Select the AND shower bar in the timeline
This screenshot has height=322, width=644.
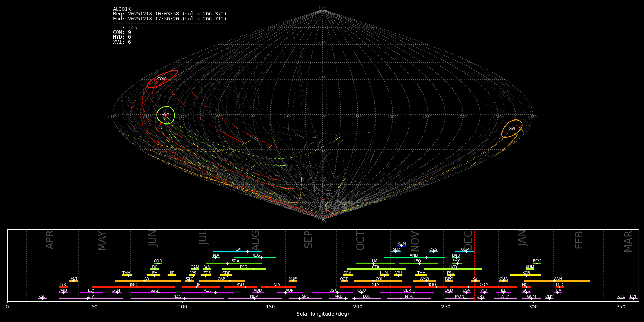(414, 257)
